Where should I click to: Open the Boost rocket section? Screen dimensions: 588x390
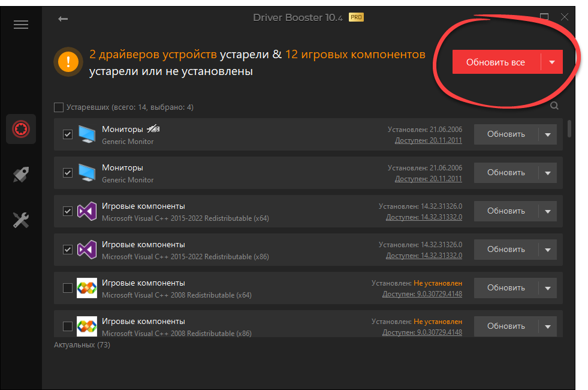click(x=21, y=175)
